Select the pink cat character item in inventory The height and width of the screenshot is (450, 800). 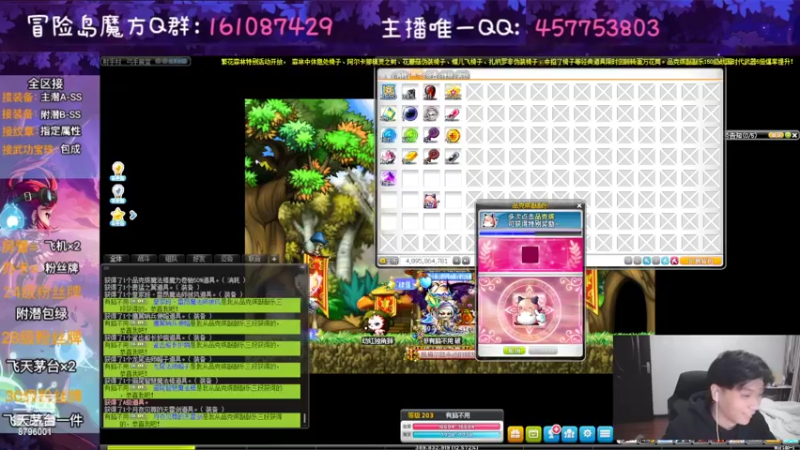(431, 200)
